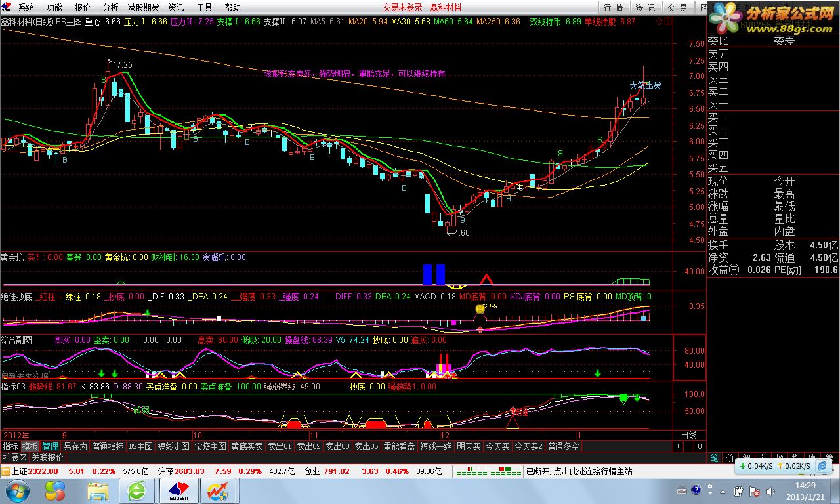
Task: Open the 工具 menu
Action: pos(204,7)
